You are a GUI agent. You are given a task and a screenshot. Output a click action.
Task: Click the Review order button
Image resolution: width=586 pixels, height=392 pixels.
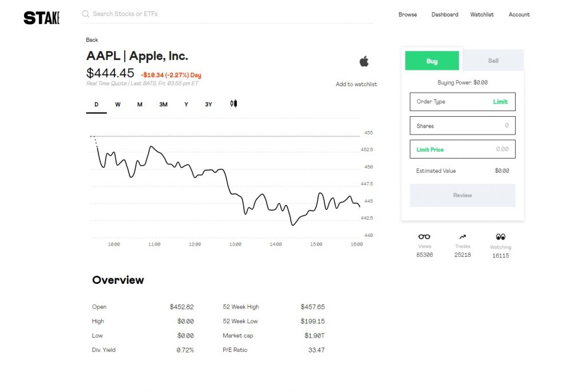(x=462, y=196)
